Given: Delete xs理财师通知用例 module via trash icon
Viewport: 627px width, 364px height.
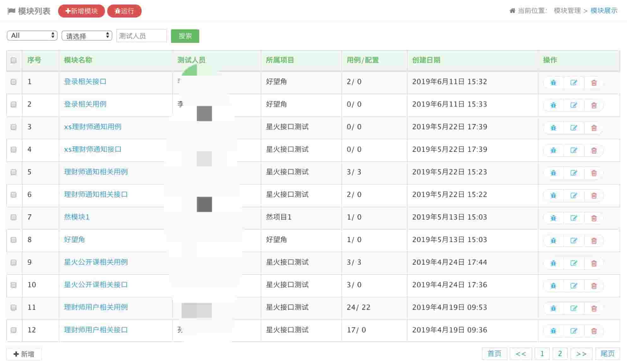Looking at the screenshot, I should tap(594, 128).
